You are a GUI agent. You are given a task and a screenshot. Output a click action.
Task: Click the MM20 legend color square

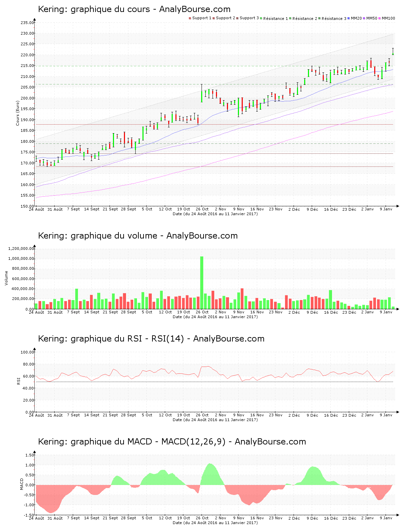pyautogui.click(x=349, y=18)
